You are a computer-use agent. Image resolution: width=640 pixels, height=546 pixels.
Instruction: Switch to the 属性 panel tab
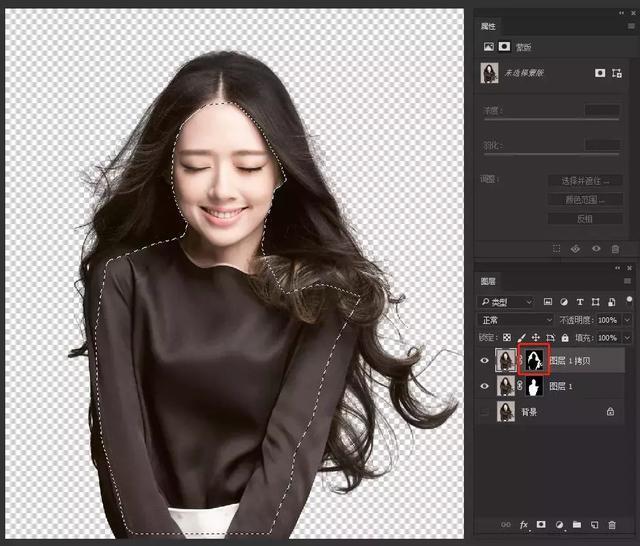click(x=488, y=26)
